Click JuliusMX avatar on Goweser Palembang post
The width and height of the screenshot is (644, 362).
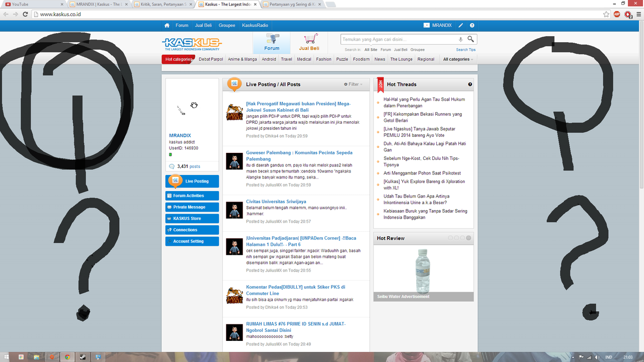coord(234,161)
